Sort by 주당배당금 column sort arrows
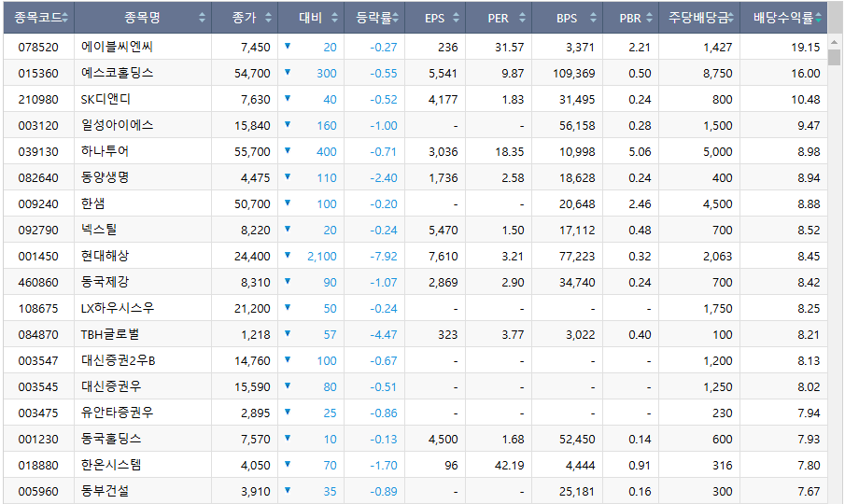 (x=731, y=18)
